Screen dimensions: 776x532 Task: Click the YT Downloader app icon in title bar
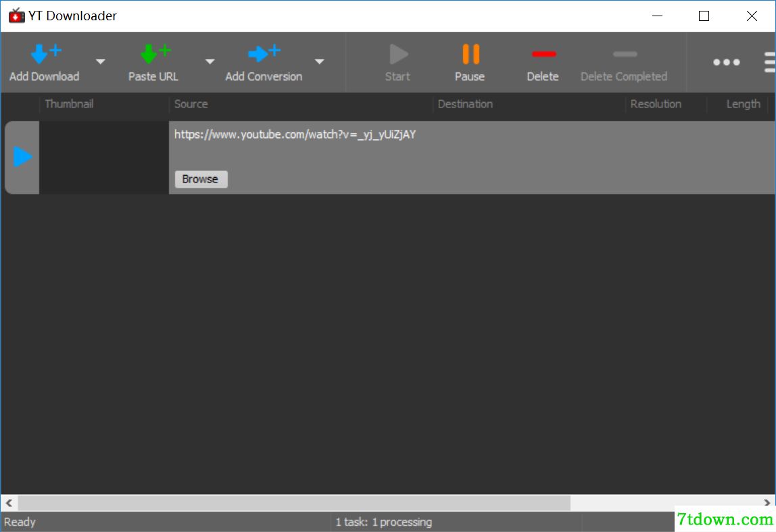coord(16,16)
